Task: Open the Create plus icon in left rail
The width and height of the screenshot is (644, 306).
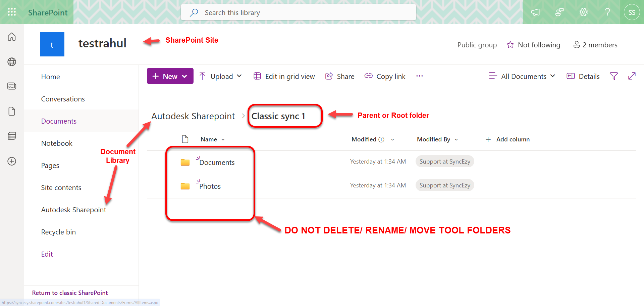Action: (12, 161)
